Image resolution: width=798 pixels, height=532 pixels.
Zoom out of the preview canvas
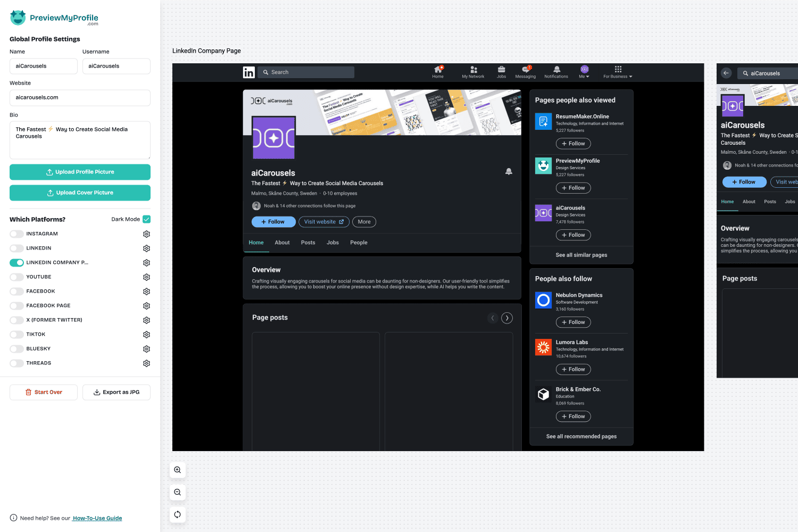(x=178, y=492)
